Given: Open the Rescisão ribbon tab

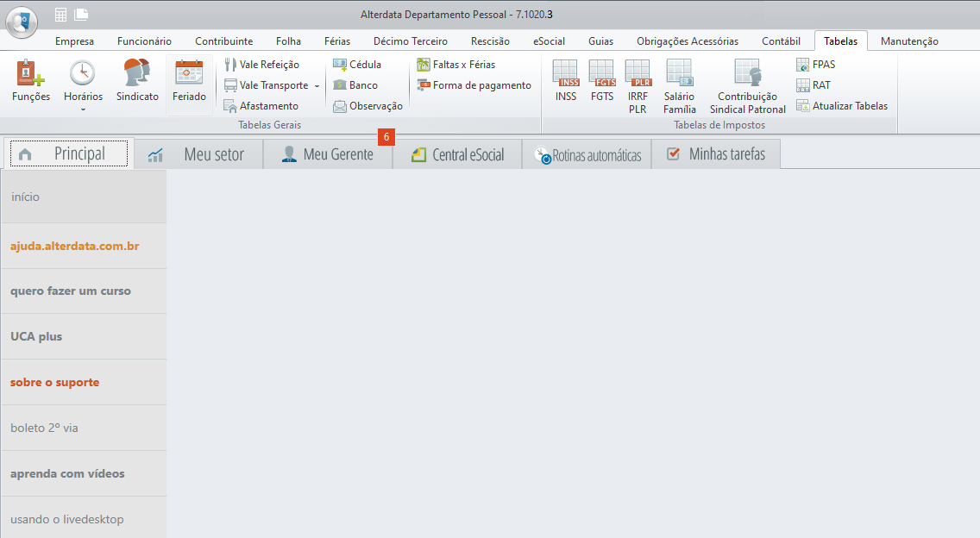Looking at the screenshot, I should (490, 41).
